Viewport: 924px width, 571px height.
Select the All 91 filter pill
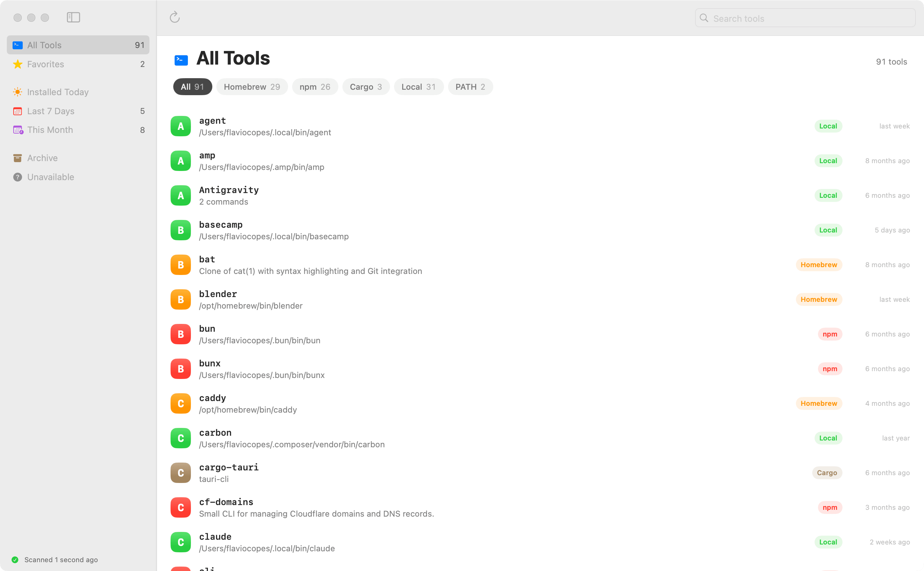193,87
